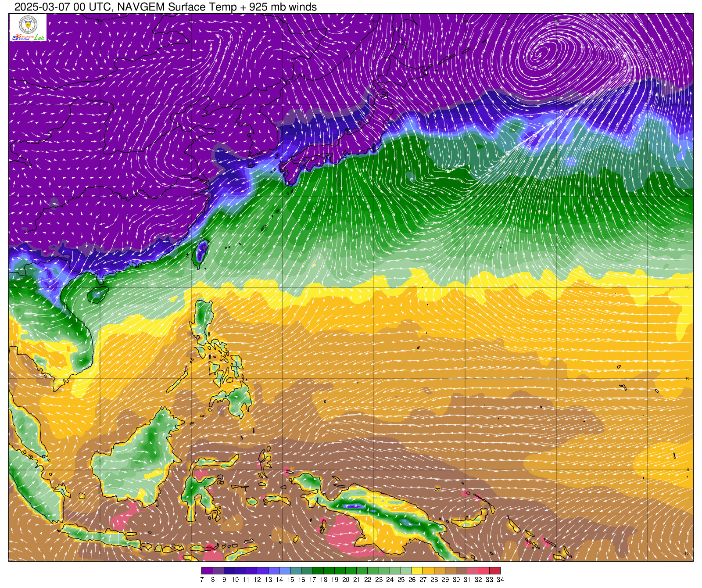Choose the yellow swatch between 26 and 27
The height and width of the screenshot is (588, 702).
pyautogui.click(x=417, y=571)
